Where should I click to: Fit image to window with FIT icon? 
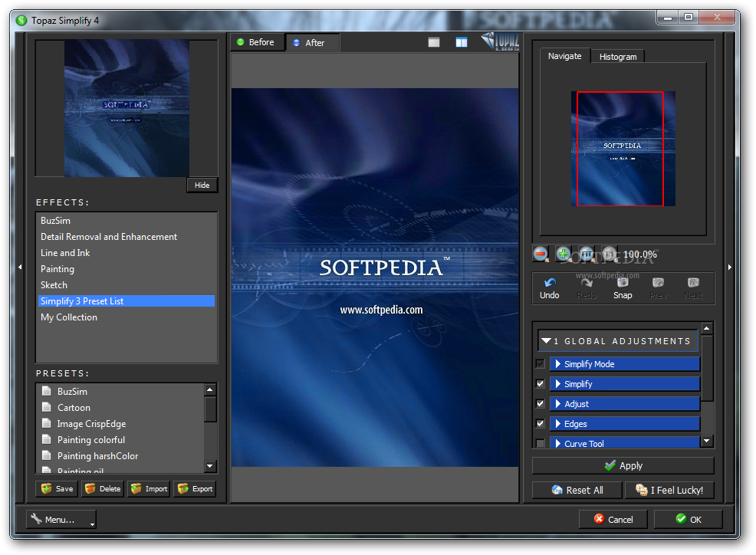[587, 254]
